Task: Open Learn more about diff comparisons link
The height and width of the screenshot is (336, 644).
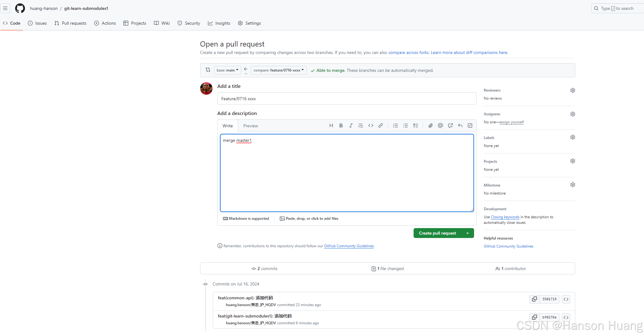Action: [469, 52]
